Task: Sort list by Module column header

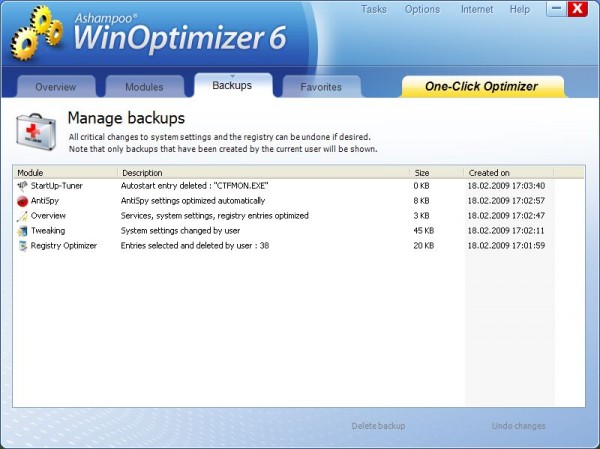Action: click(x=65, y=173)
